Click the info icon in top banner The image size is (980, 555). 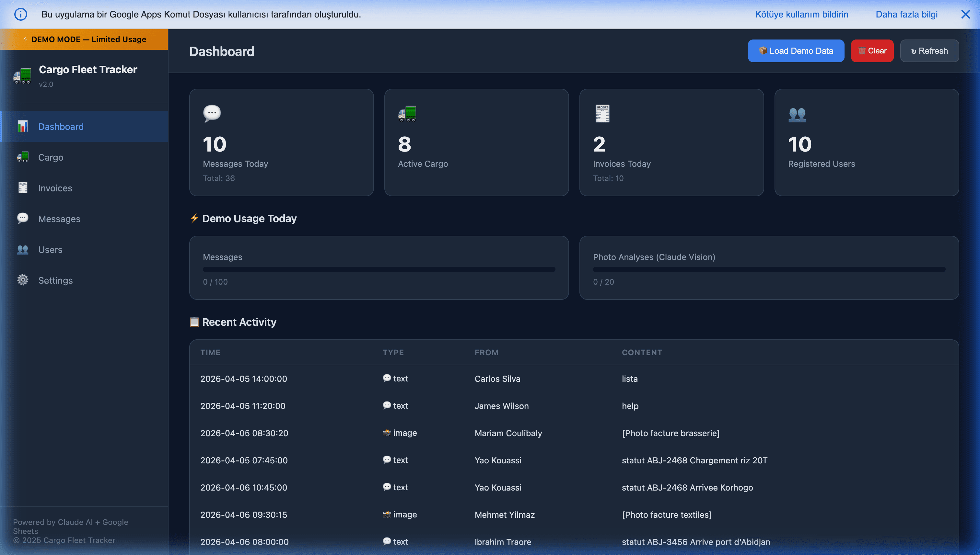[x=21, y=15]
